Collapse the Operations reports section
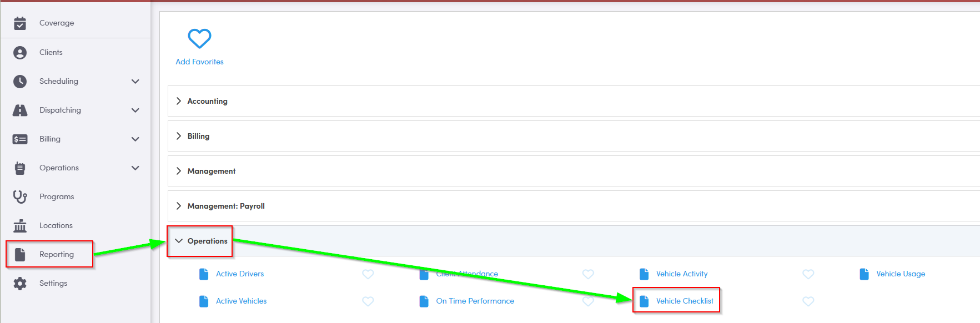Viewport: 980px width, 323px height. 574,241
